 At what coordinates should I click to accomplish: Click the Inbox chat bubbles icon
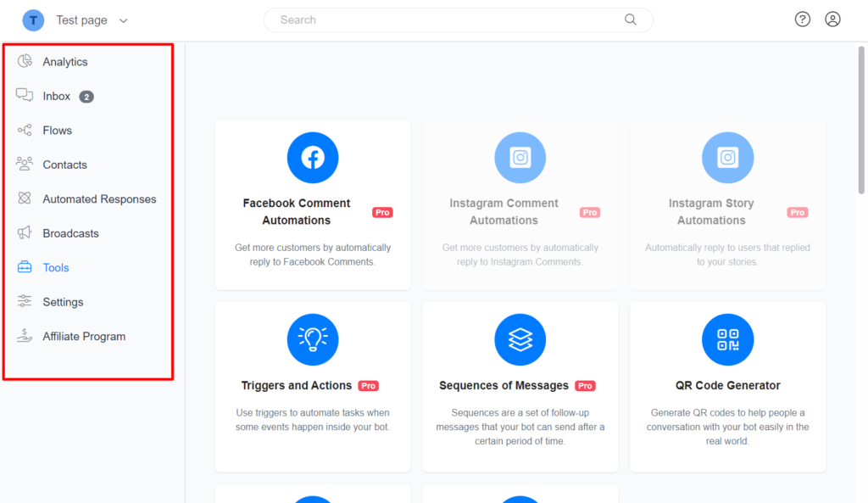[x=25, y=95]
